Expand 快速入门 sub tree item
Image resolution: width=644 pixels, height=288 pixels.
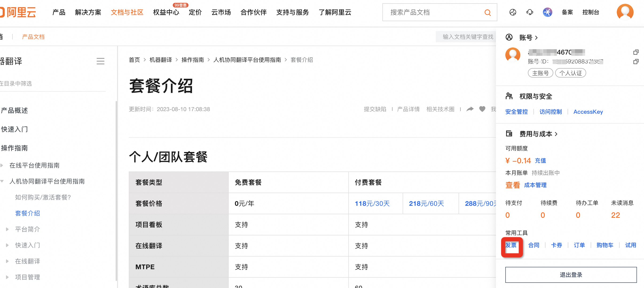point(7,245)
